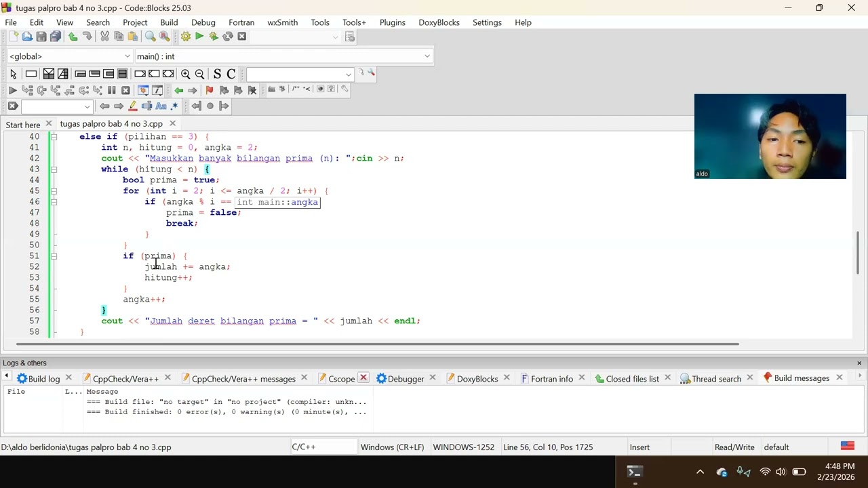Rebuild using the circular arrows icon
Screen dimensions: 868x488
click(228, 37)
